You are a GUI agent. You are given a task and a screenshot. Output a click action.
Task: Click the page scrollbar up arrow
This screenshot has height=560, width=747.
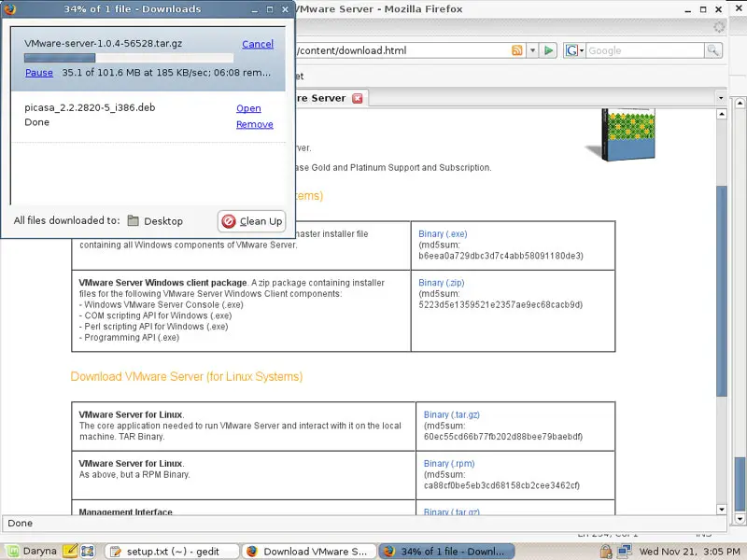pos(721,114)
